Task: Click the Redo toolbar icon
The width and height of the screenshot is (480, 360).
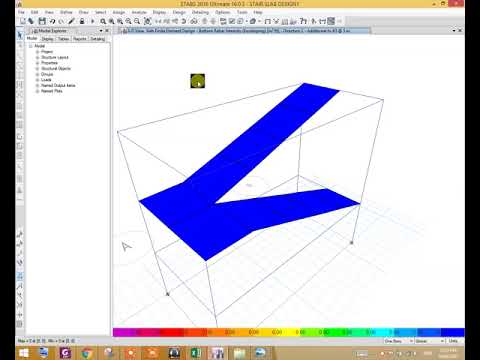Action: (61, 21)
